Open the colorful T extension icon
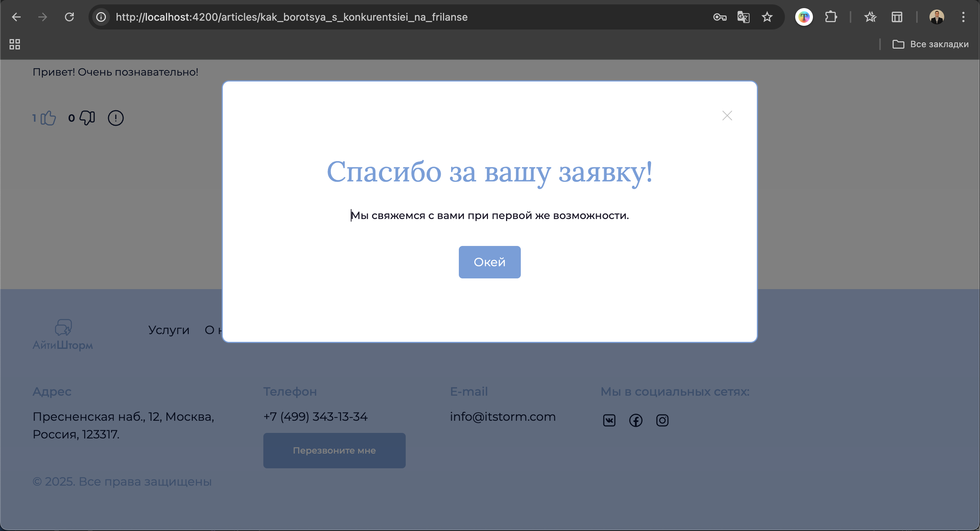Viewport: 980px width, 531px height. point(804,17)
